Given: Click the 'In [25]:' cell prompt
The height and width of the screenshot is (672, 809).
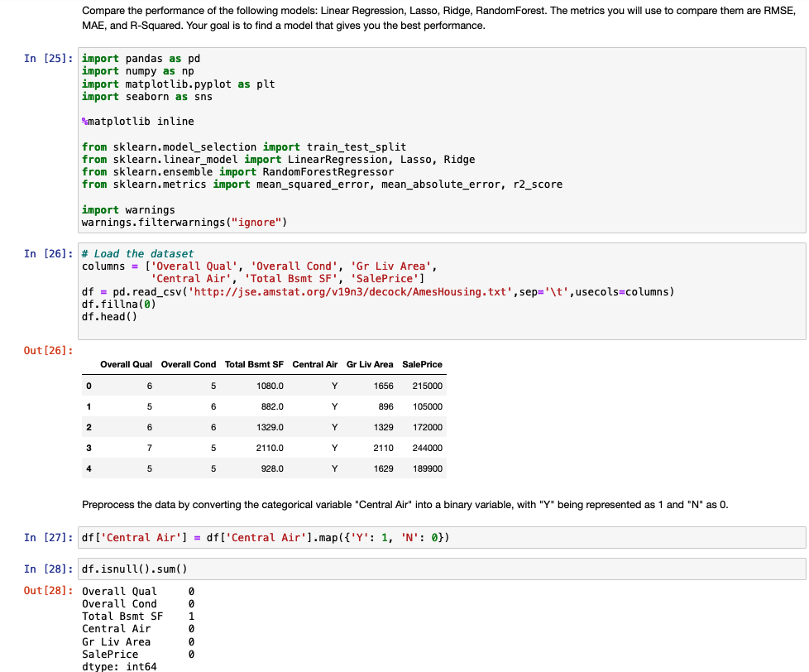Looking at the screenshot, I should [x=49, y=58].
